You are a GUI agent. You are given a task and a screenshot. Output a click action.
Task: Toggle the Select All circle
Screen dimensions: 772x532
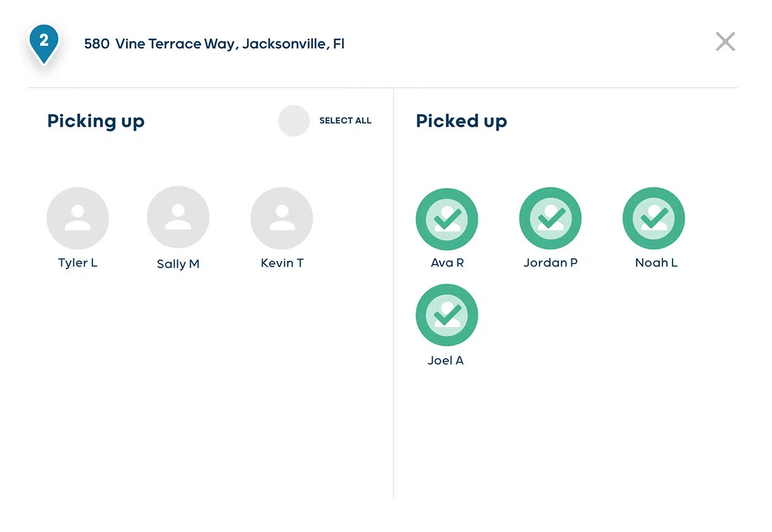[294, 120]
